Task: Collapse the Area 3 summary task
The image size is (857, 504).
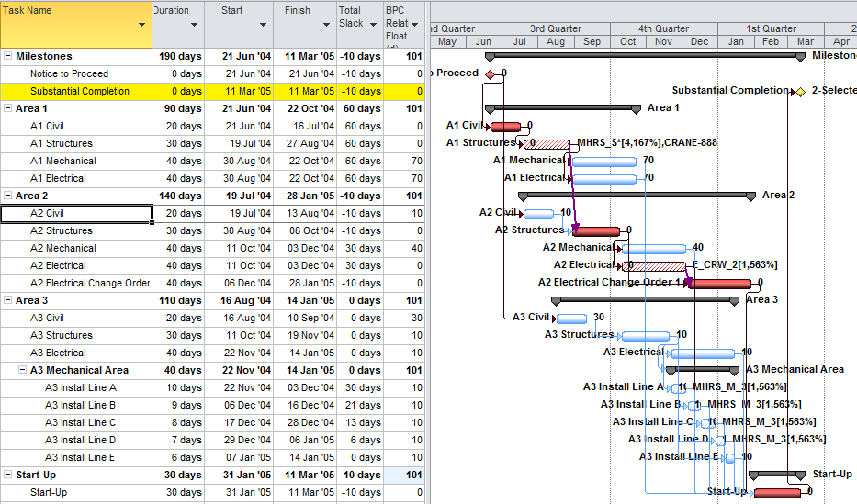Action: coord(7,300)
